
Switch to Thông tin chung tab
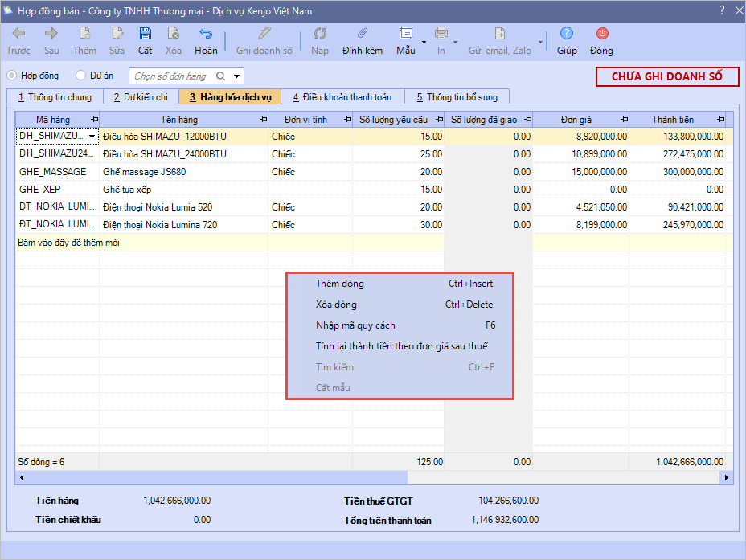click(55, 97)
